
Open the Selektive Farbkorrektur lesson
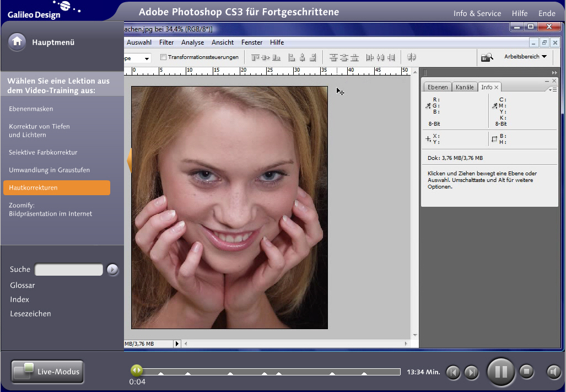pyautogui.click(x=43, y=152)
